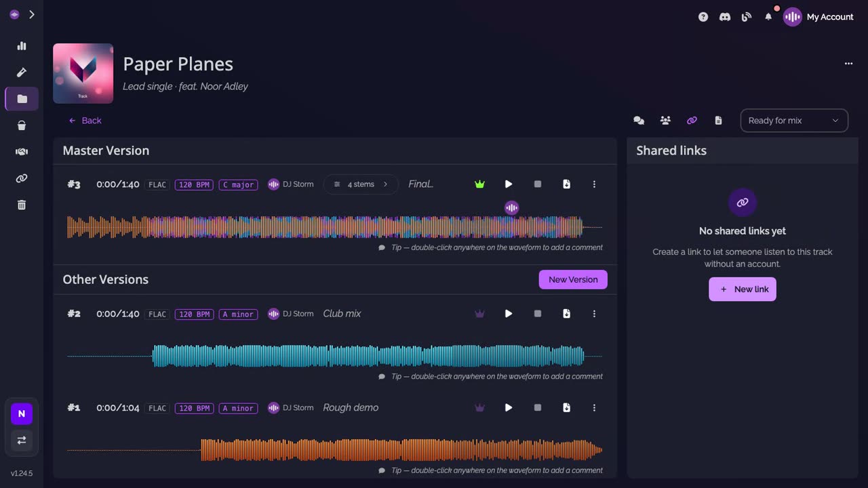Click the 120 BPM tag on Club mix
This screenshot has width=868, height=488.
point(194,314)
